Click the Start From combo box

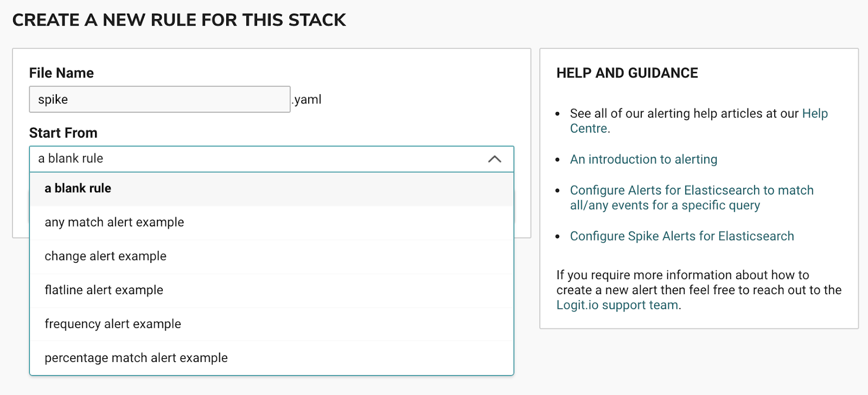[260, 159]
